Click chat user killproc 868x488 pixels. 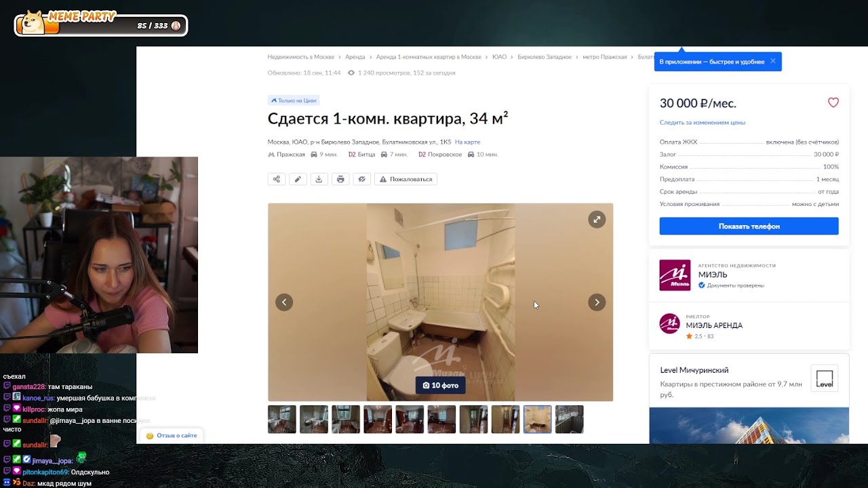pyautogui.click(x=34, y=409)
